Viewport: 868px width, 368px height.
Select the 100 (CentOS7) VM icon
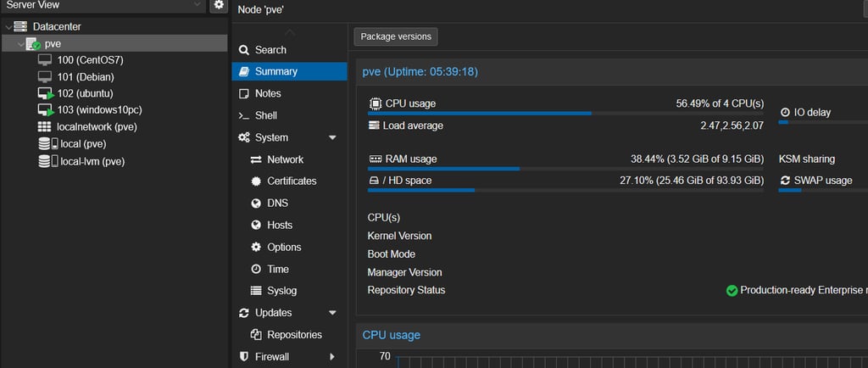[x=45, y=60]
